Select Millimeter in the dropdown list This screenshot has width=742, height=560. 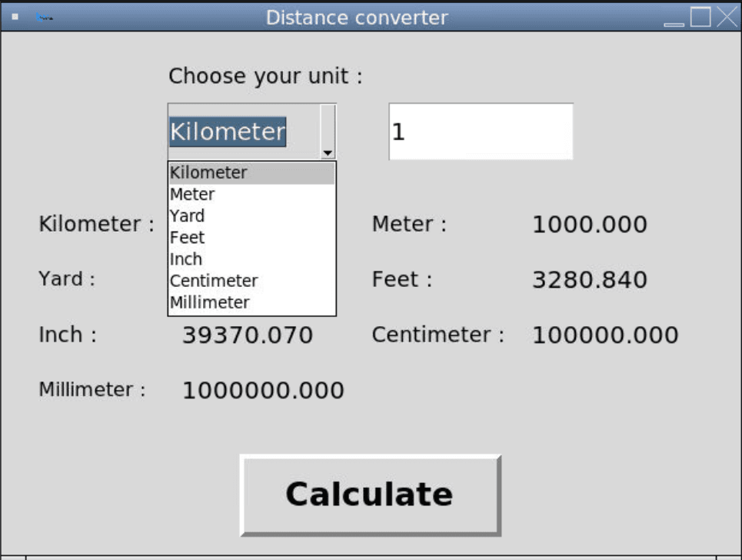pos(251,303)
